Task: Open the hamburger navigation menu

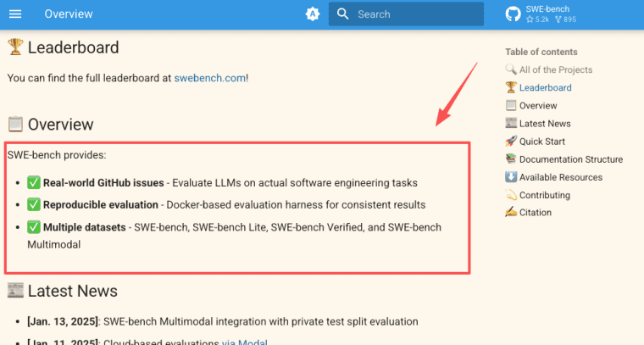Action: tap(15, 14)
